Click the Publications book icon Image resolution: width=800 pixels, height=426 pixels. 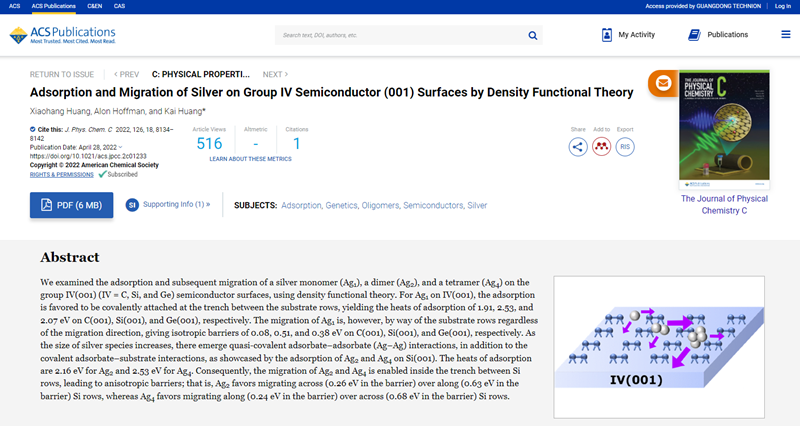[694, 35]
